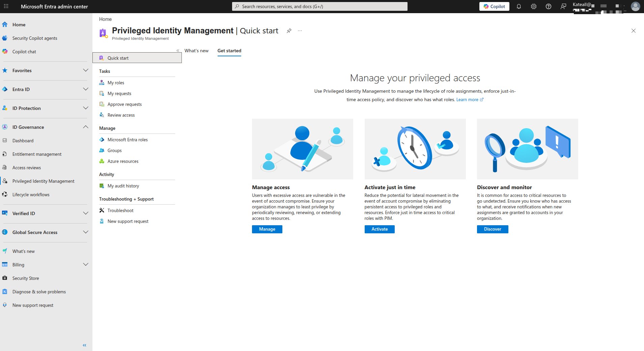Collapse the left navigation sidebar
Screen dimensions: 644x351
[84, 345]
